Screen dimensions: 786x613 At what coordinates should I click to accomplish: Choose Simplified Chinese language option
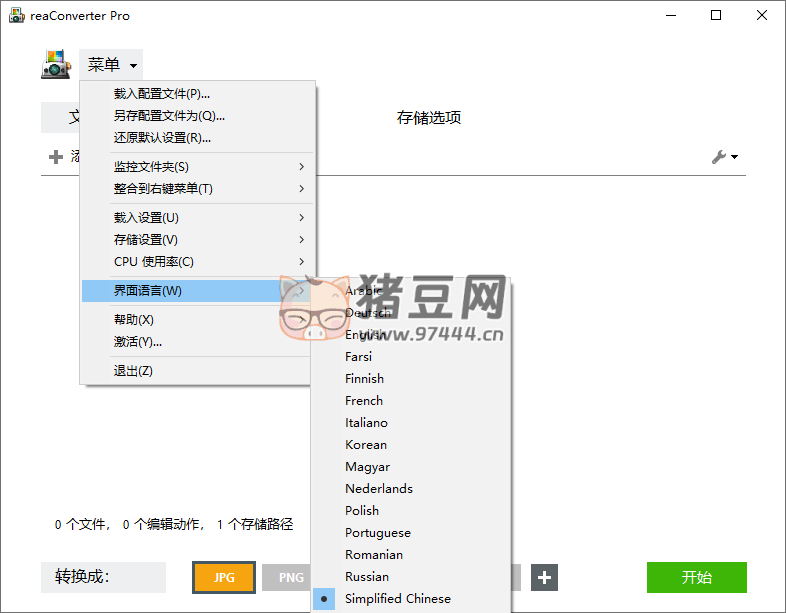point(397,599)
